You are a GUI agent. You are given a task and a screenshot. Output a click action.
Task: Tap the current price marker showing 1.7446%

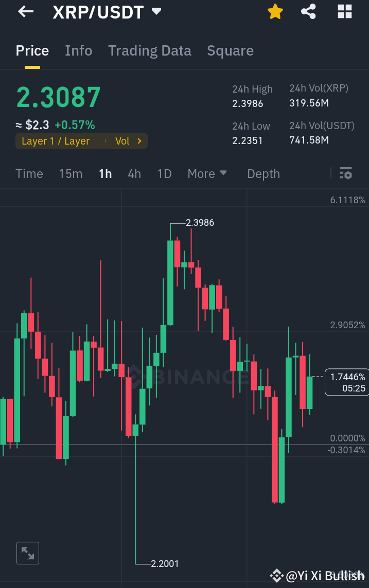pos(346,382)
